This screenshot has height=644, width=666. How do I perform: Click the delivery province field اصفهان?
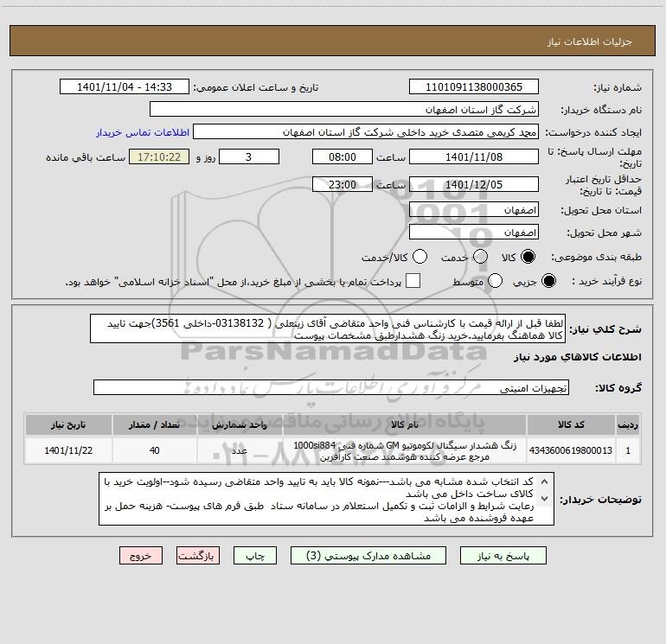(474, 209)
